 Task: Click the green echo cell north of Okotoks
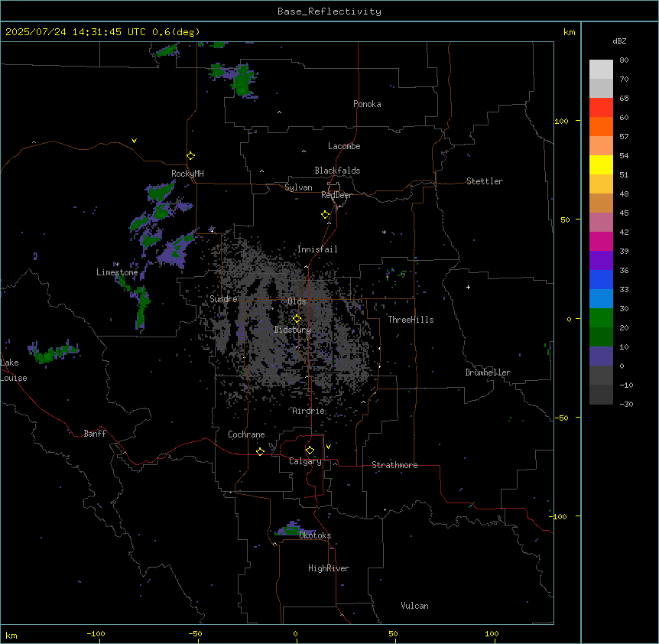(x=292, y=529)
